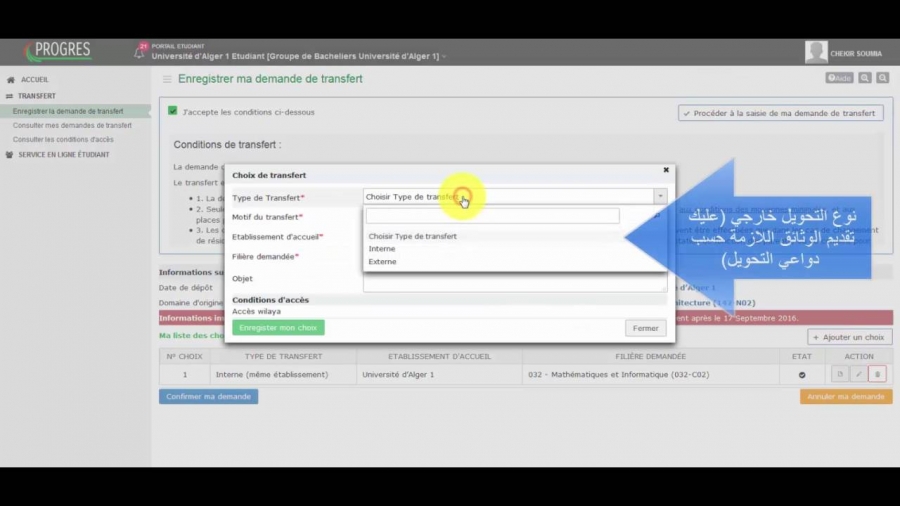The height and width of the screenshot is (506, 900).
Task: Click the Fermer button
Action: click(x=645, y=328)
